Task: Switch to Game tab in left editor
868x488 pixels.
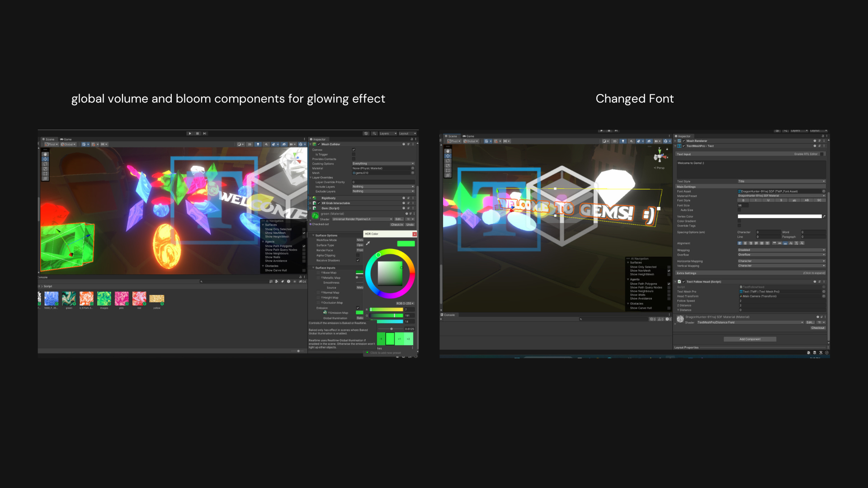Action: tap(66, 139)
